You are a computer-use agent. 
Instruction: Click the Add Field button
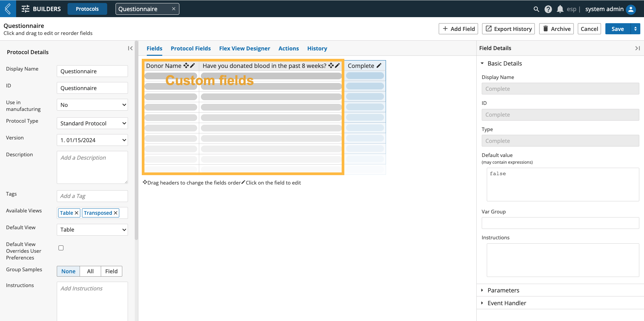[x=459, y=29]
